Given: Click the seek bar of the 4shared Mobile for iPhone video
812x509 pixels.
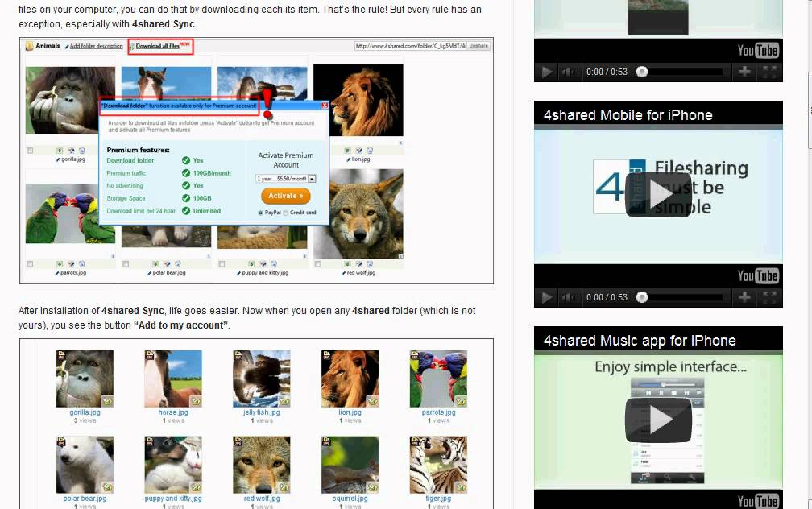Looking at the screenshot, I should click(679, 297).
